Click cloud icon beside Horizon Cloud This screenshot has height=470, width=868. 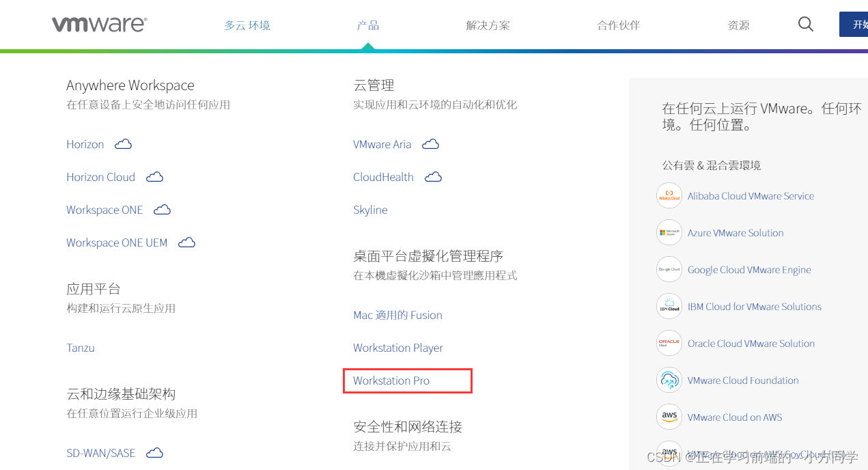pyautogui.click(x=155, y=177)
